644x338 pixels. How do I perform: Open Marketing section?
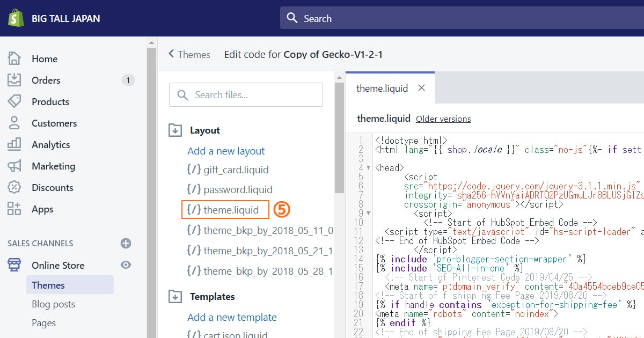tap(54, 166)
